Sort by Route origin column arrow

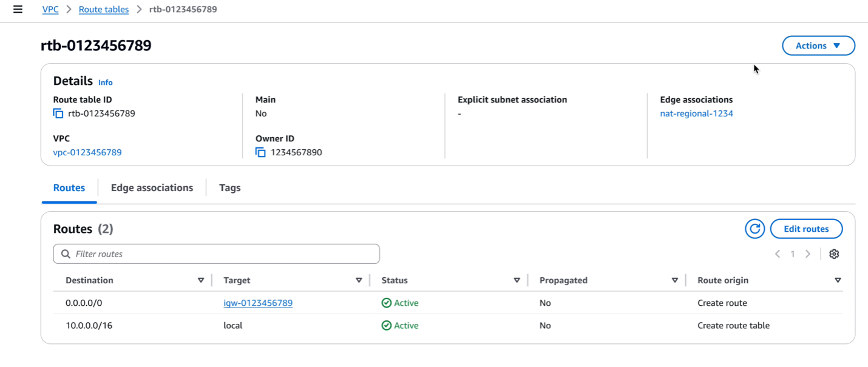(x=838, y=280)
